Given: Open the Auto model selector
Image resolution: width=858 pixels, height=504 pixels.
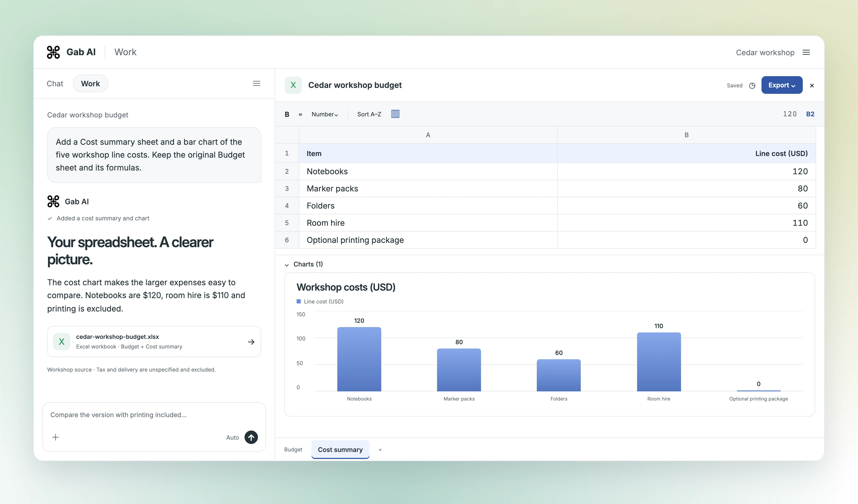Looking at the screenshot, I should click(x=232, y=438).
